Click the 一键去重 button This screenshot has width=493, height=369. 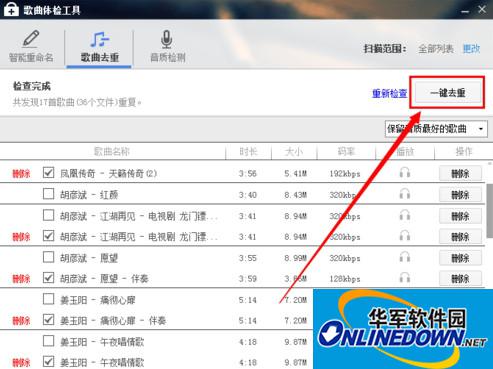[x=447, y=93]
